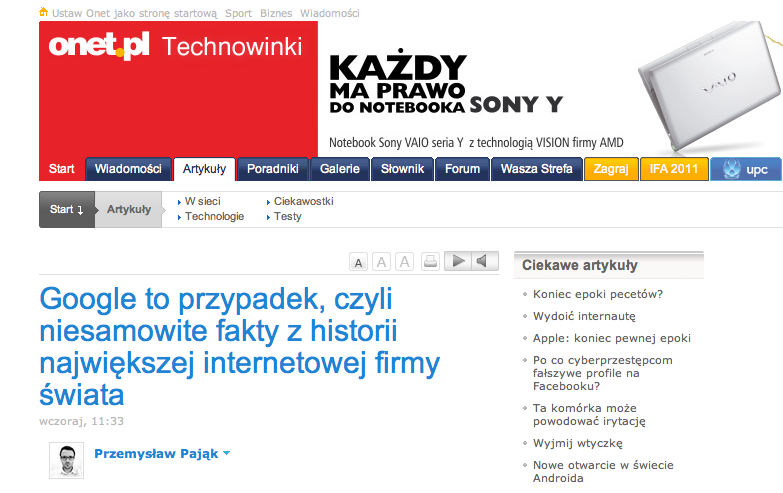The image size is (783, 493).
Task: Open article Ta komórka może powodować irytację
Action: [589, 415]
